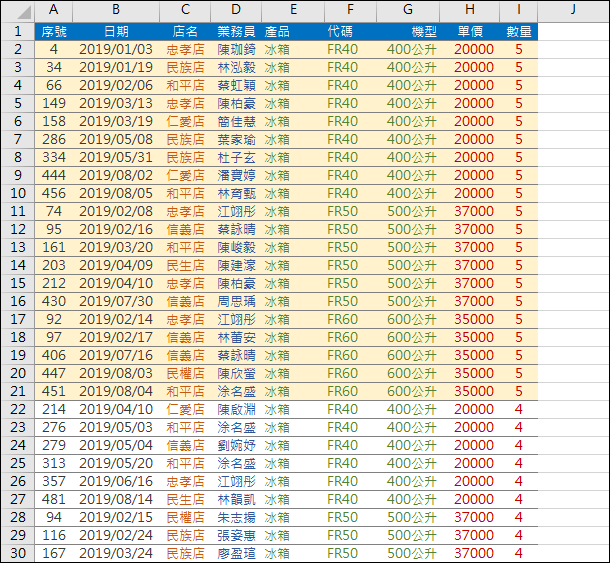Select the cell with 蔡虹穎

(x=236, y=85)
